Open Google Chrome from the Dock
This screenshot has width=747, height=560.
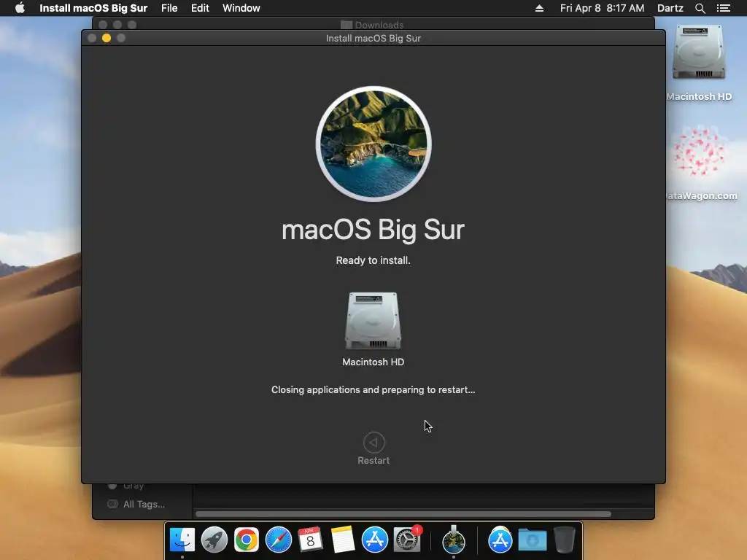(x=247, y=540)
